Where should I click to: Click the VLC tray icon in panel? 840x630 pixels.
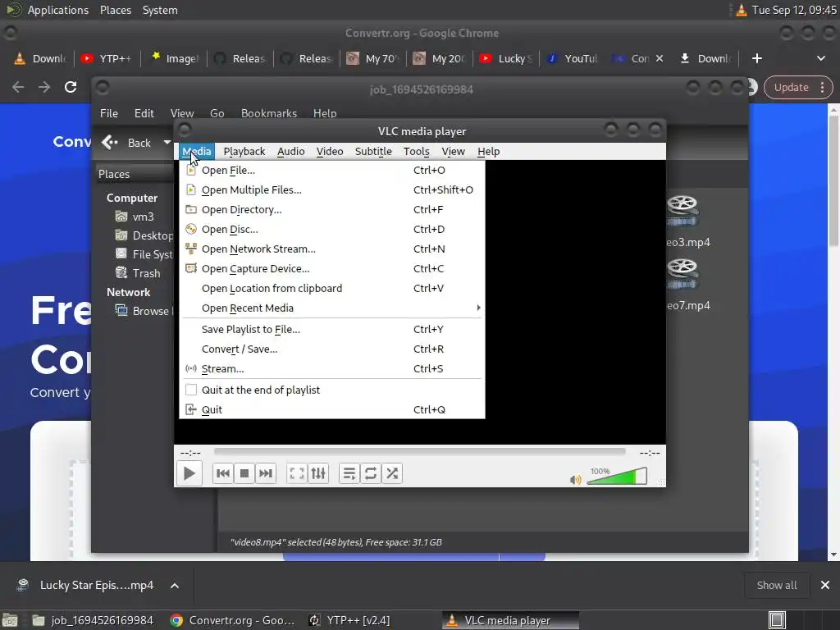click(742, 10)
